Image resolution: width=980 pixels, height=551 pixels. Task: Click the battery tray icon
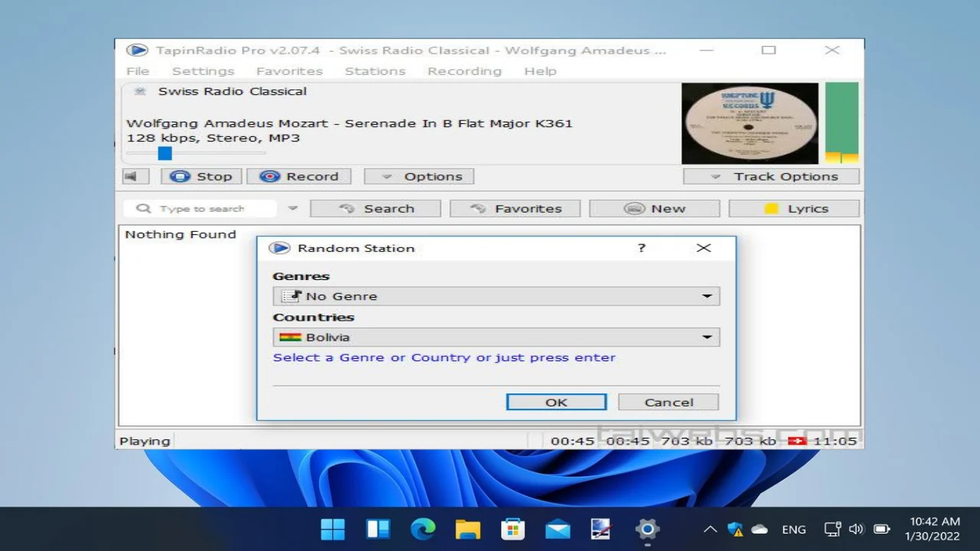click(882, 529)
